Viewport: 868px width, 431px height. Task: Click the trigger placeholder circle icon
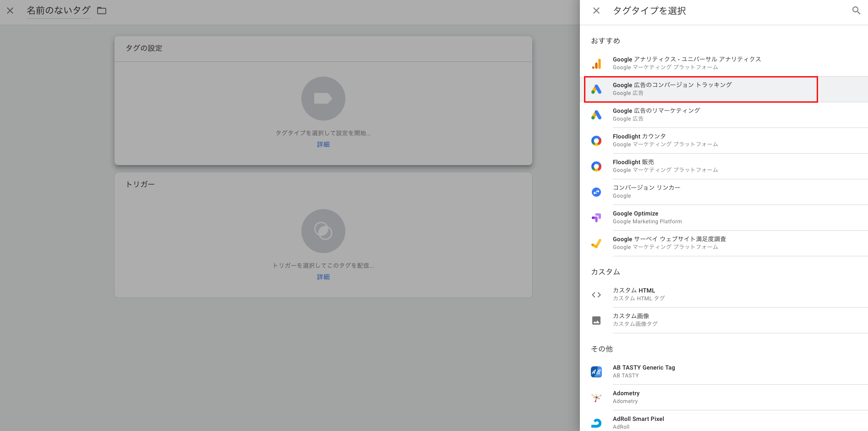323,231
